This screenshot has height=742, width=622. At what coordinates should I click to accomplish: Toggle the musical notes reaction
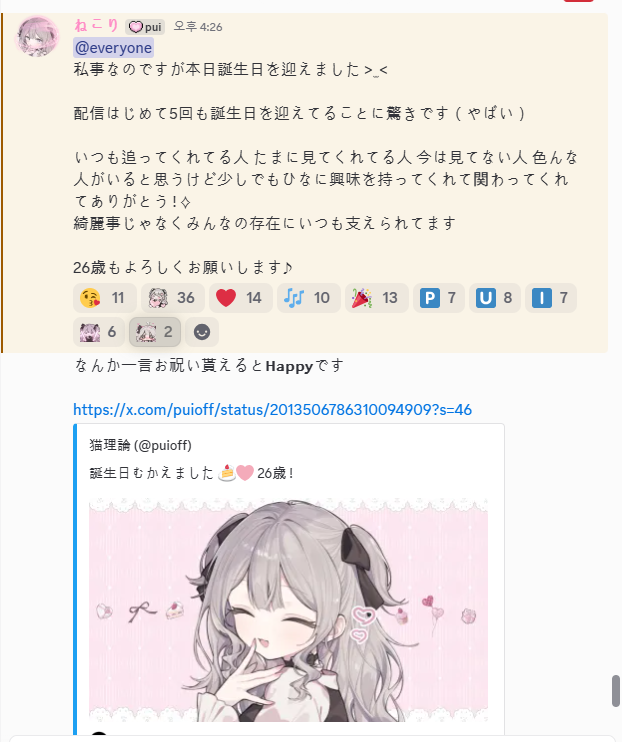(x=309, y=298)
